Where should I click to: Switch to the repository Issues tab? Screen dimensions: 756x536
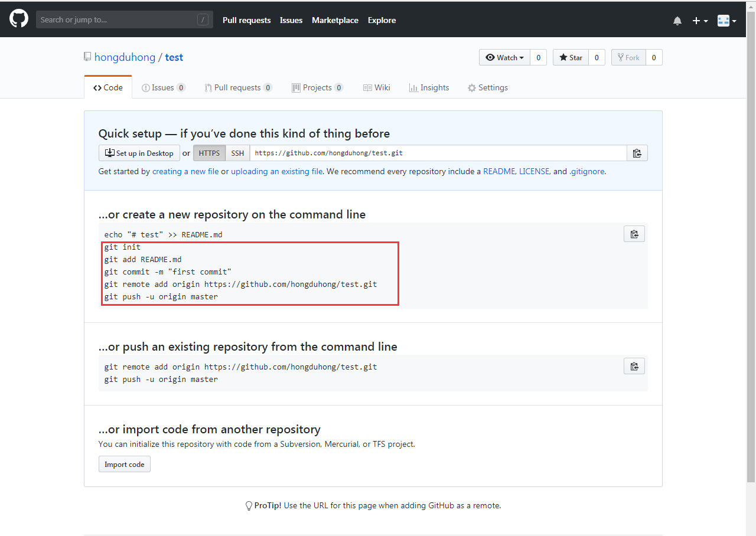point(164,87)
